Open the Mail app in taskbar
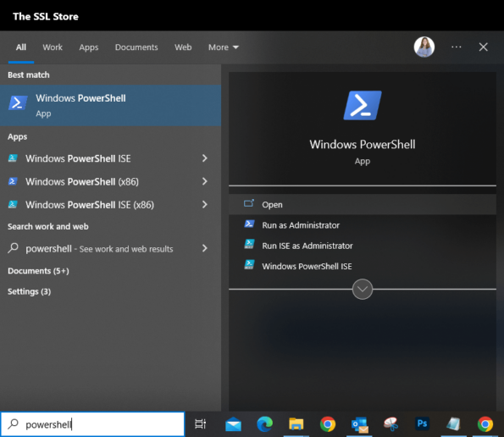 click(233, 424)
